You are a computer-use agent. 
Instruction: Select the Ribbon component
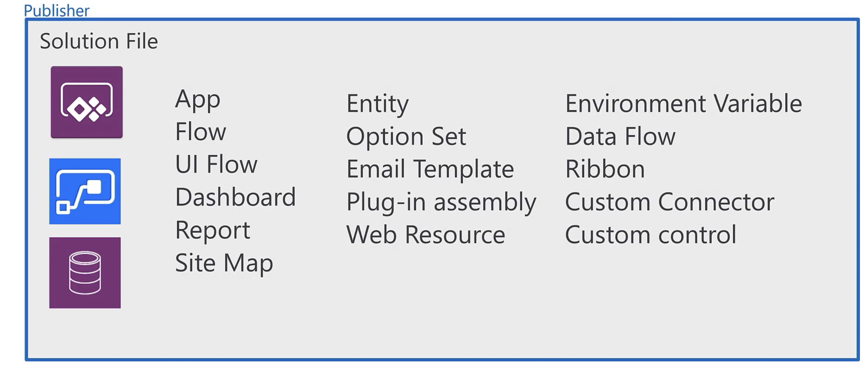point(605,169)
